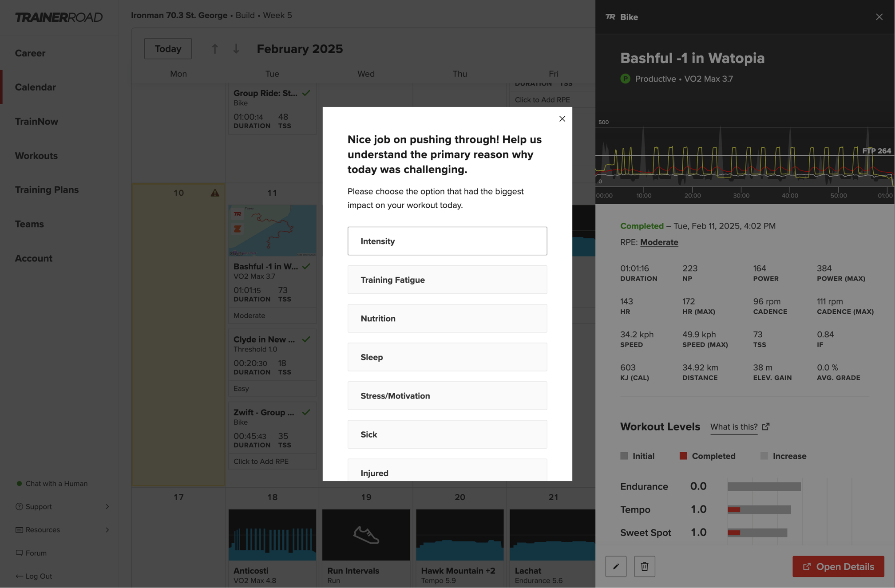The height and width of the screenshot is (588, 895).
Task: Go to Teams page
Action: tap(29, 224)
